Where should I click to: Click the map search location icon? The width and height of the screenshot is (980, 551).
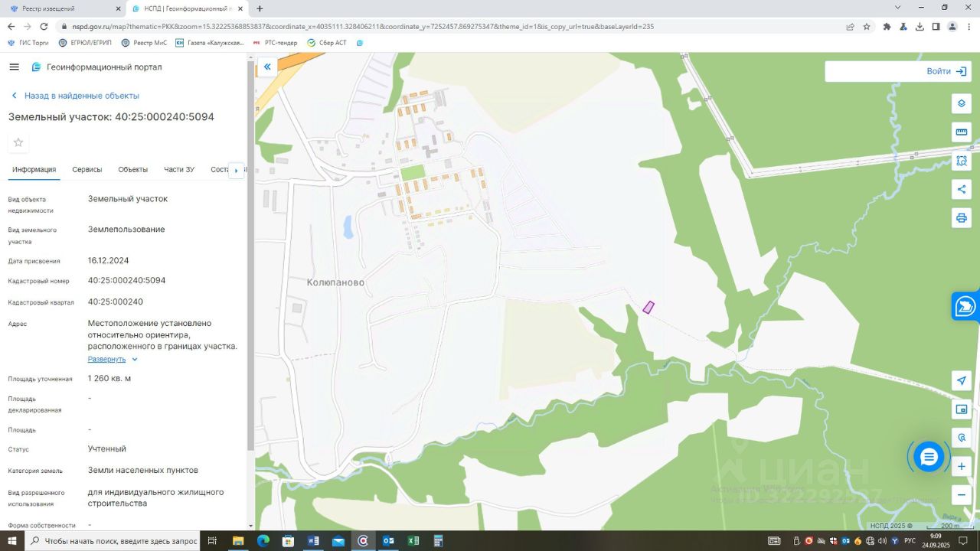point(962,438)
